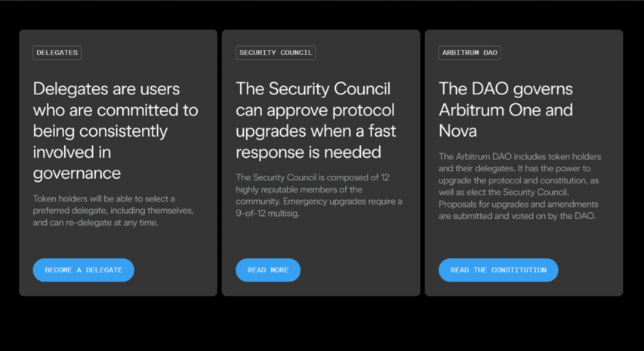This screenshot has width=644, height=351.
Task: Click 'well as elect the Security Council' line
Action: click(x=504, y=192)
